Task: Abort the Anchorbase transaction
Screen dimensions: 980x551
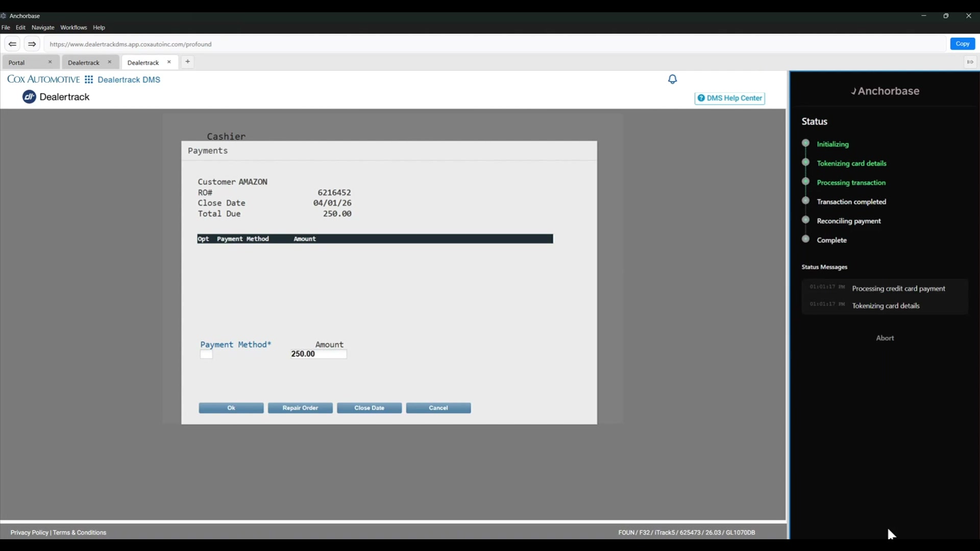Action: 885,338
